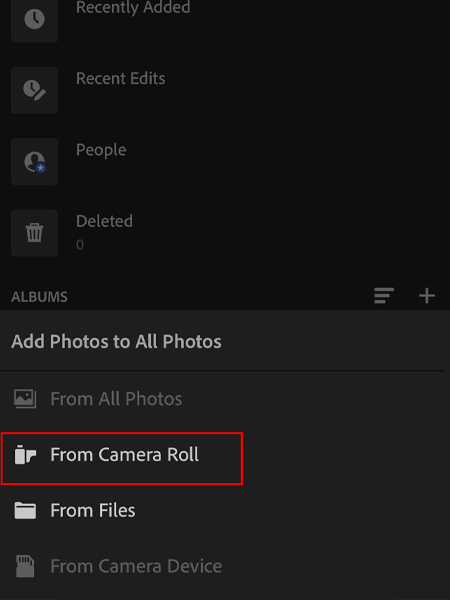
Task: Tap the SD card camera device icon
Action: (x=25, y=566)
